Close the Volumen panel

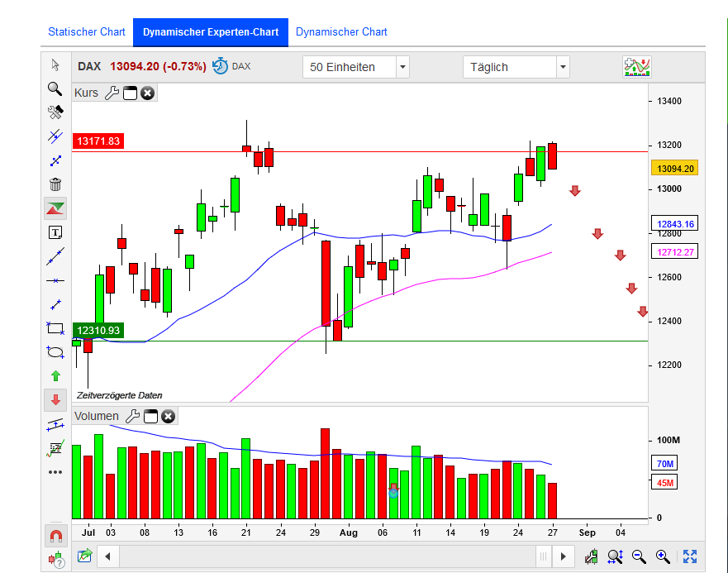(168, 416)
